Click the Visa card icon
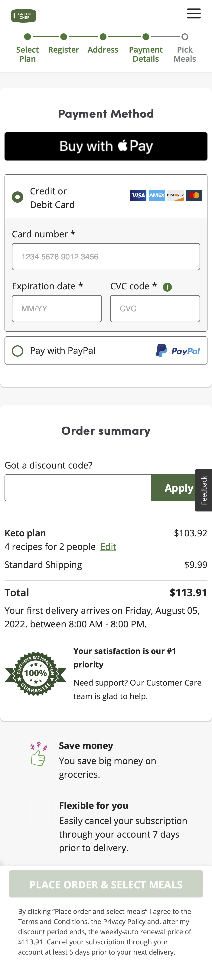 tap(138, 196)
